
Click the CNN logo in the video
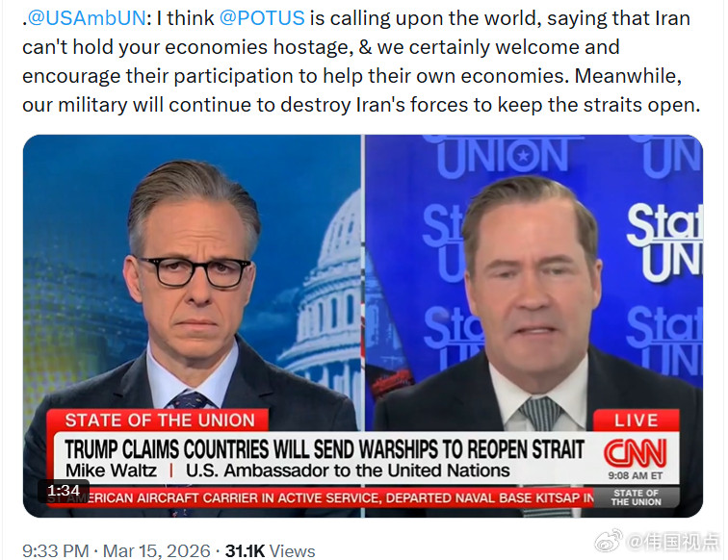pos(636,452)
